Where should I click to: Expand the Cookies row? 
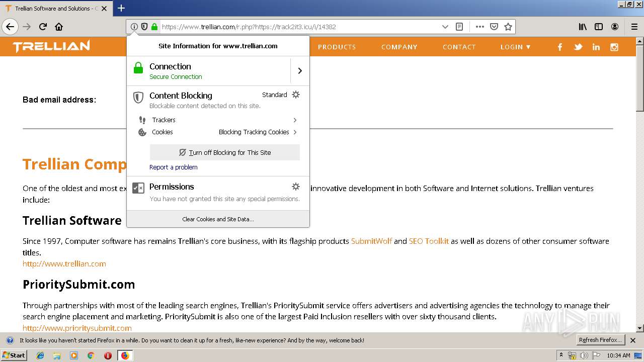218,132
